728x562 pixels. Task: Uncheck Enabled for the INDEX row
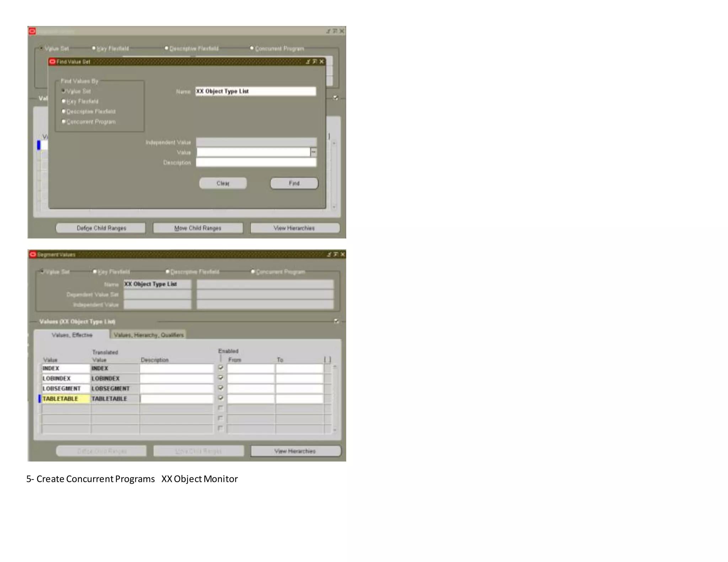click(220, 368)
